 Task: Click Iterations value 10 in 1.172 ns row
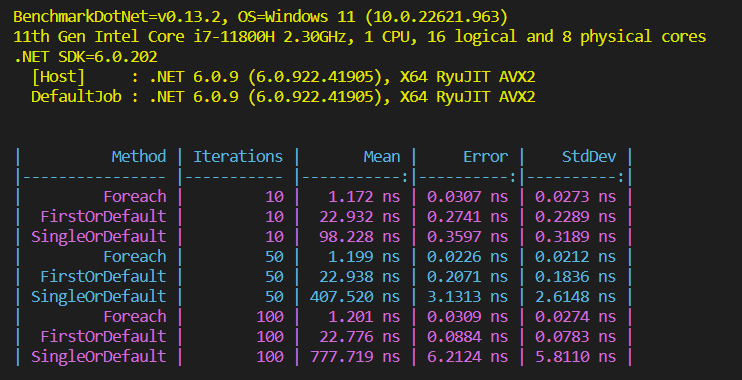pyautogui.click(x=274, y=196)
